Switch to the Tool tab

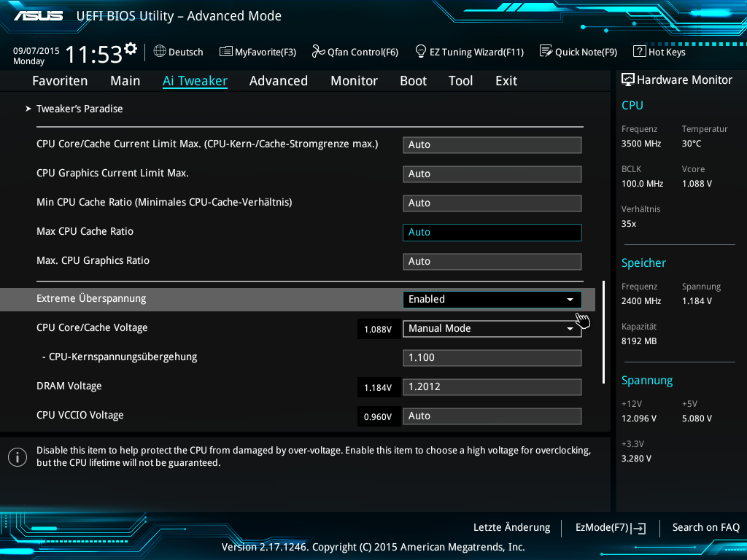coord(461,81)
